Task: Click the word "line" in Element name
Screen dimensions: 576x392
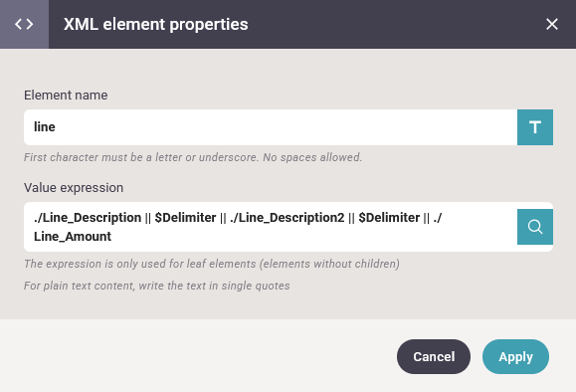Action: 45,126
